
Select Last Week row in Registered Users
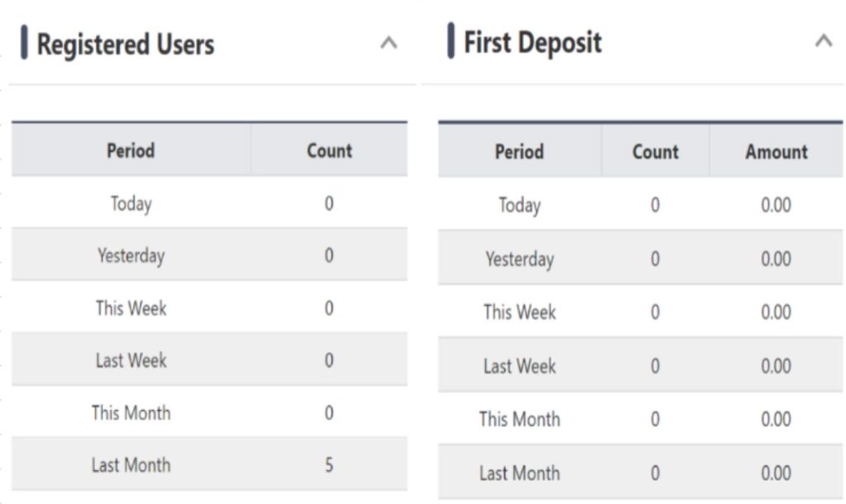click(131, 360)
